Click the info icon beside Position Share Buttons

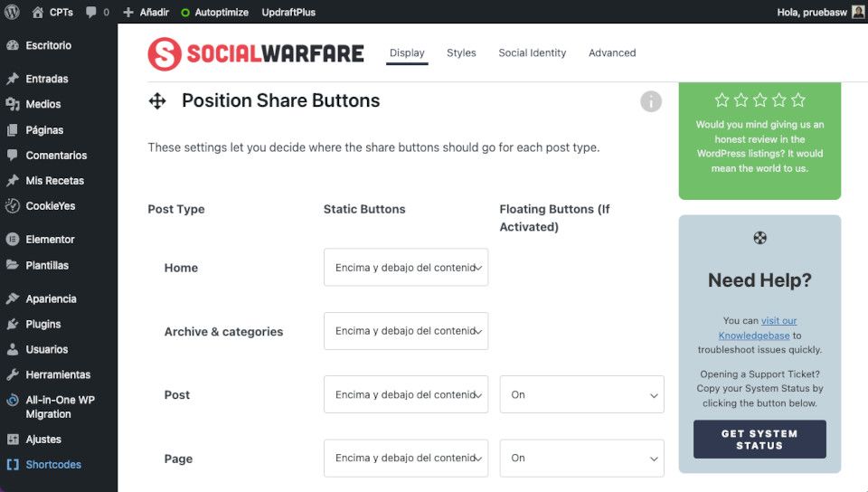[x=651, y=101]
